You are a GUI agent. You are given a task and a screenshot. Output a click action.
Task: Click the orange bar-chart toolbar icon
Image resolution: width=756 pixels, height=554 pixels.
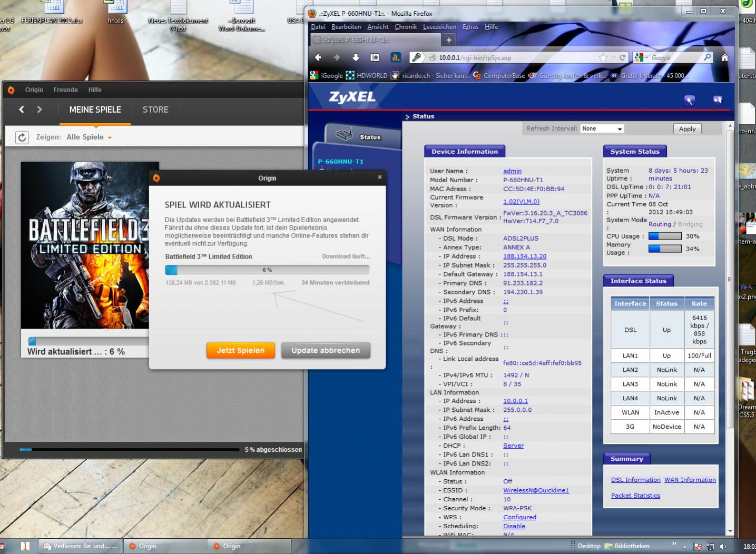pyautogui.click(x=396, y=57)
